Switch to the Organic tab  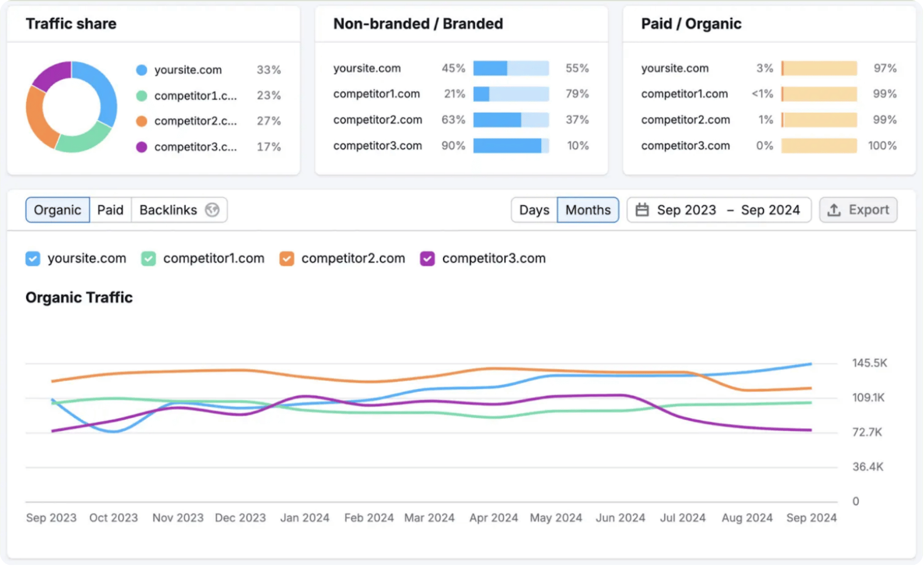click(57, 210)
